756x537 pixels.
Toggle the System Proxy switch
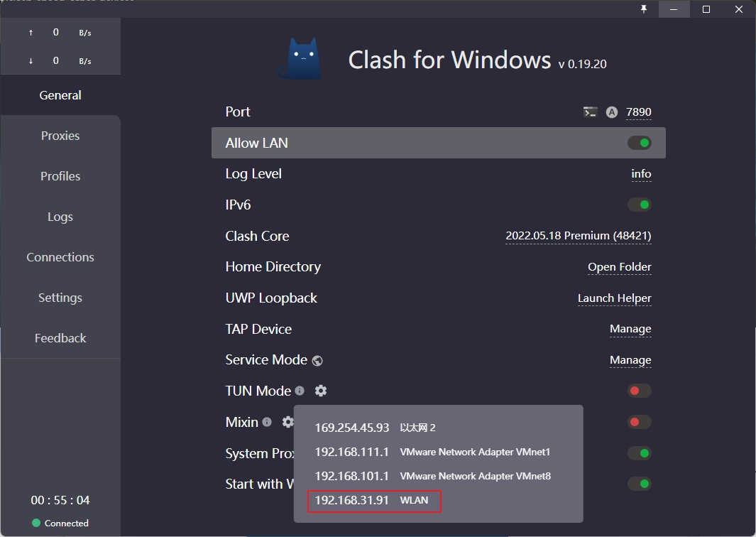click(x=640, y=453)
